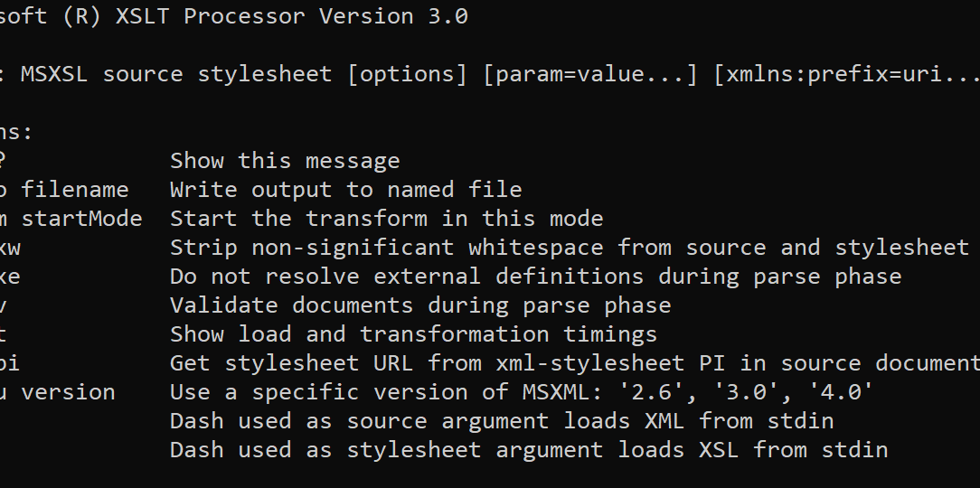
Task: Click the word MSXSL in the usage line
Action: [54, 74]
